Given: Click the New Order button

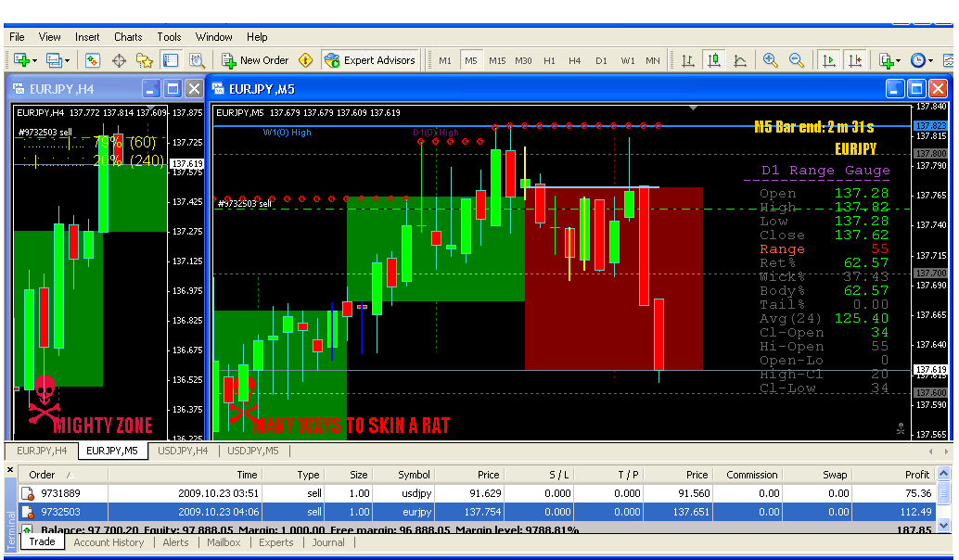Looking at the screenshot, I should pos(255,60).
